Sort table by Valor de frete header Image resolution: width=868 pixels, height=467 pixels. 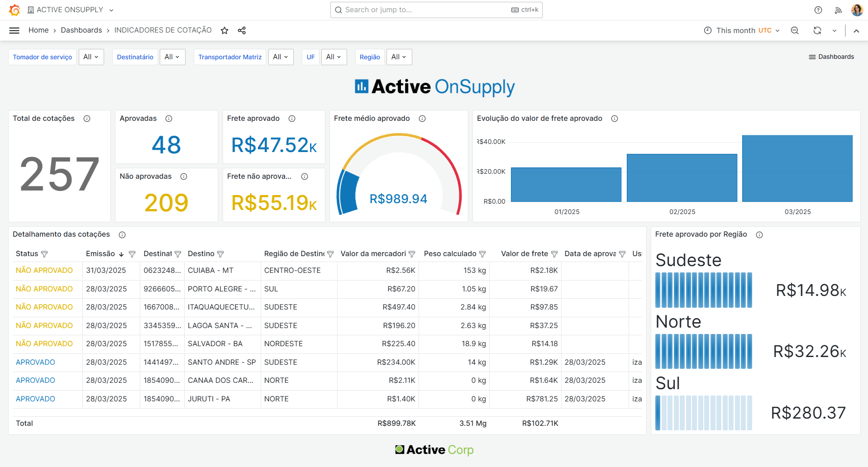coord(525,254)
